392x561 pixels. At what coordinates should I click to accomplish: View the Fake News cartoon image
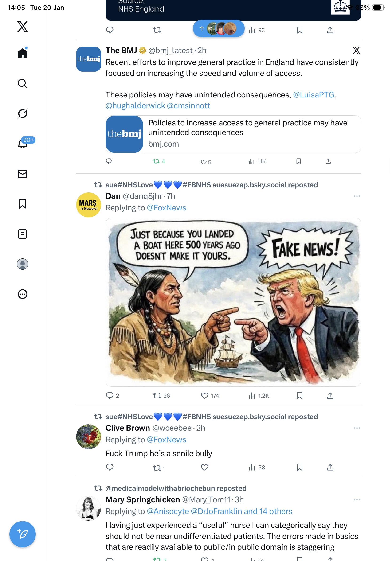[233, 302]
